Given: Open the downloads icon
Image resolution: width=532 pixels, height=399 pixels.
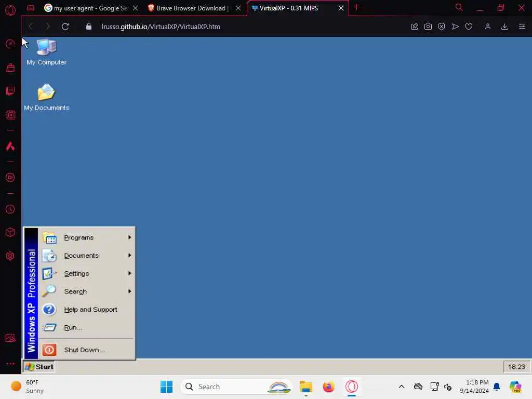Looking at the screenshot, I should point(504,26).
